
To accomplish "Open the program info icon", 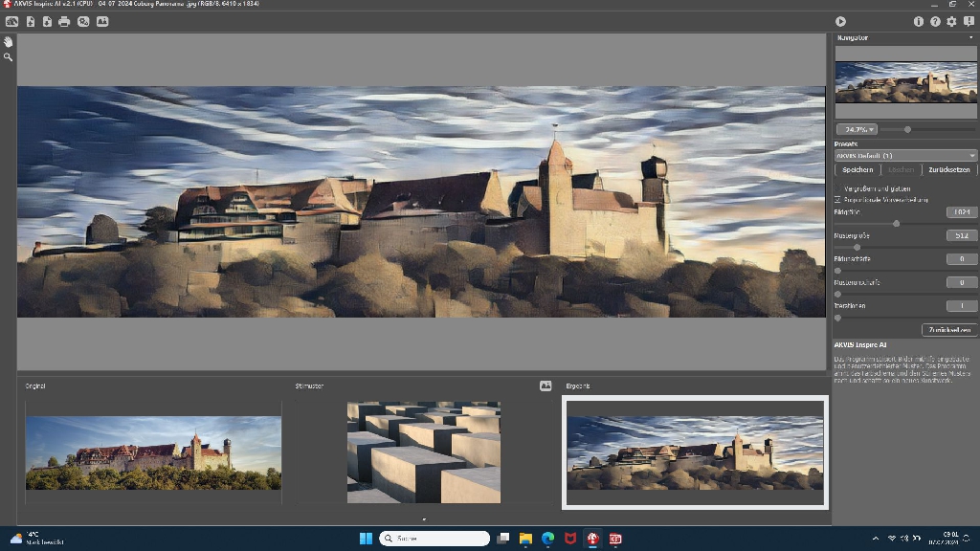I will 918,22.
